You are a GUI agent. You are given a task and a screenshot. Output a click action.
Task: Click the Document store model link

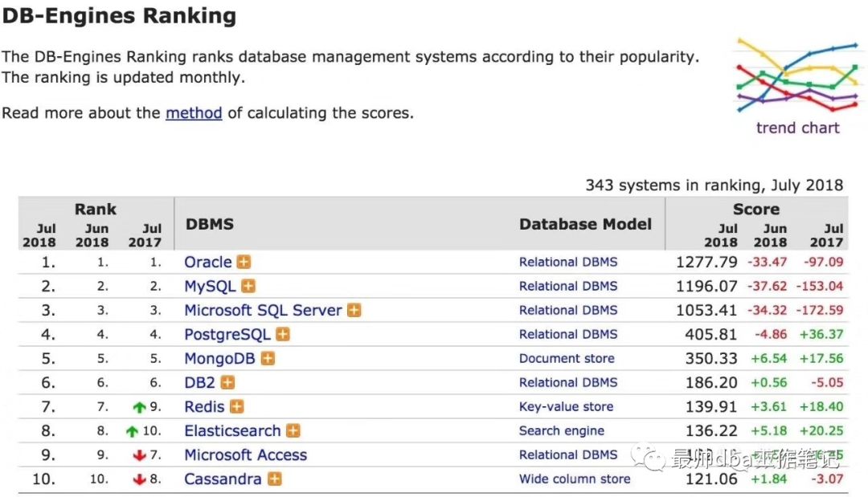click(x=567, y=359)
